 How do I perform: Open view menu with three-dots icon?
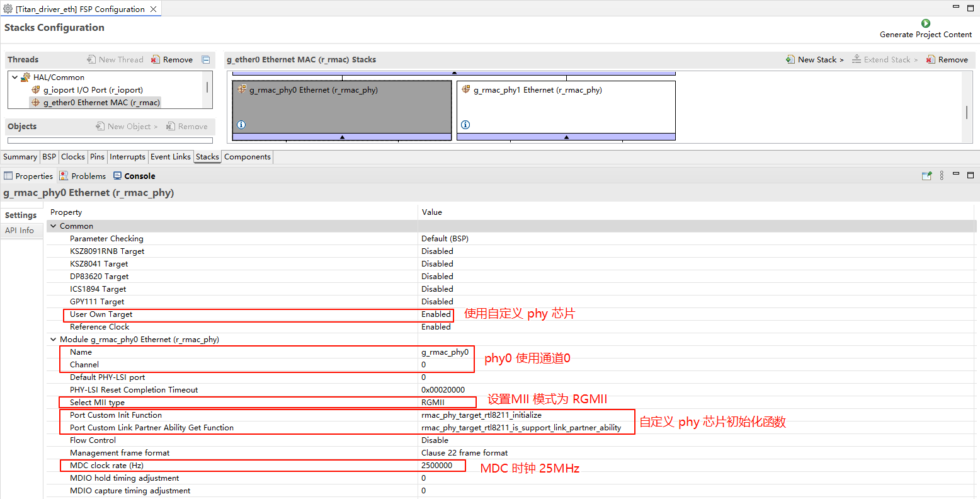(x=942, y=176)
